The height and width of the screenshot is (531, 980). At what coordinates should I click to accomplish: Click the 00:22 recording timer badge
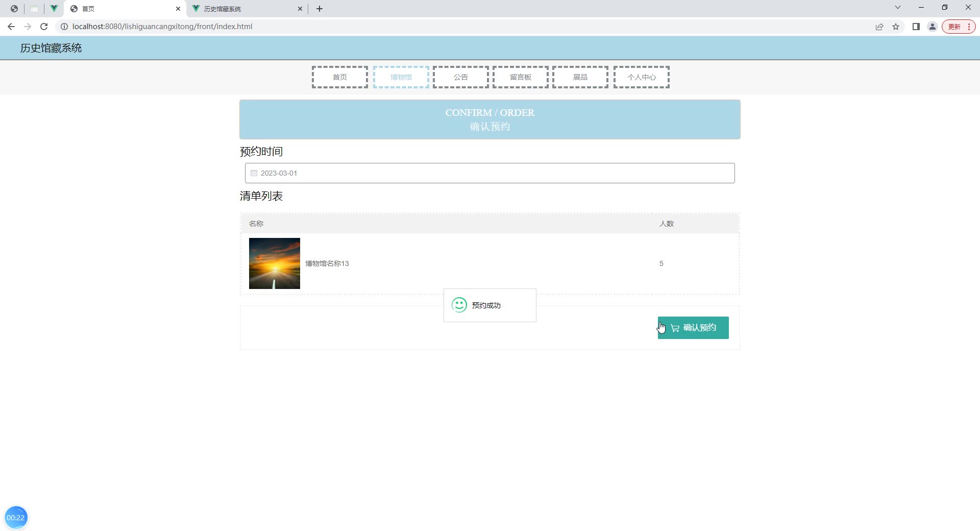coord(16,518)
